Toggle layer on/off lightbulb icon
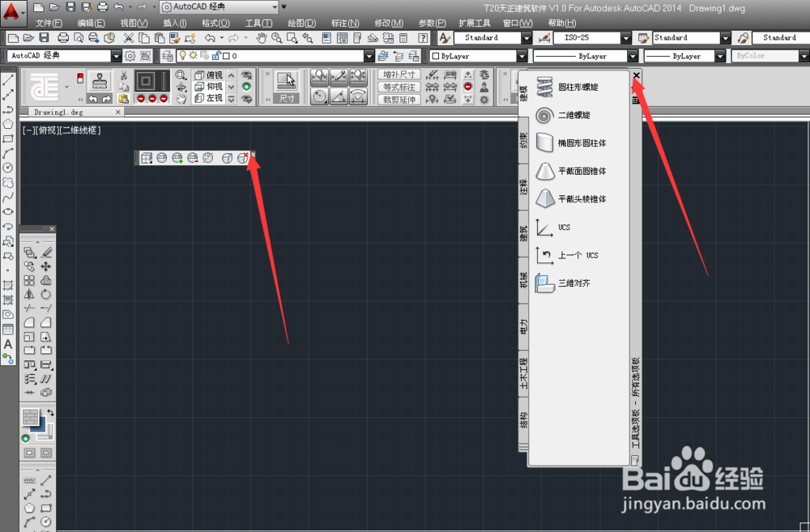 tap(182, 56)
